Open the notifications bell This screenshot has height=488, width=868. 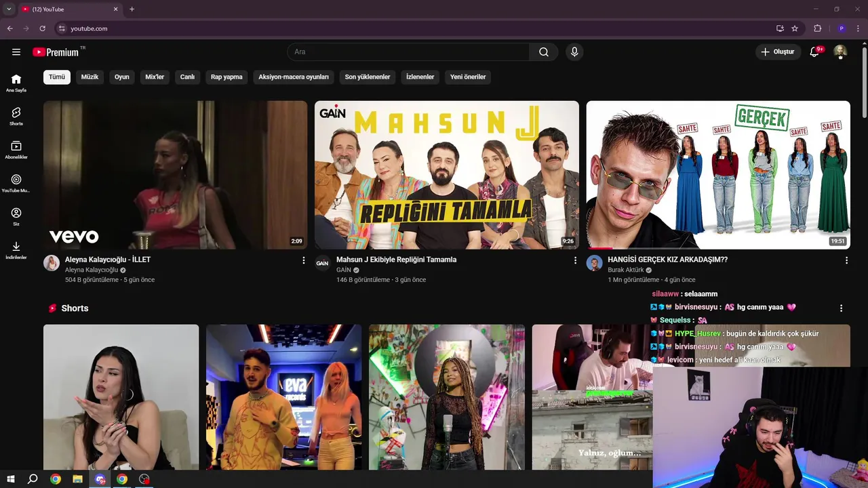(815, 52)
